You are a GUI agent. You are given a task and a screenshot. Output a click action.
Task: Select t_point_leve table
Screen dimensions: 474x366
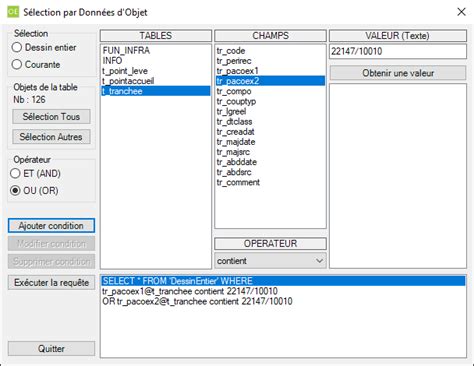pos(156,71)
